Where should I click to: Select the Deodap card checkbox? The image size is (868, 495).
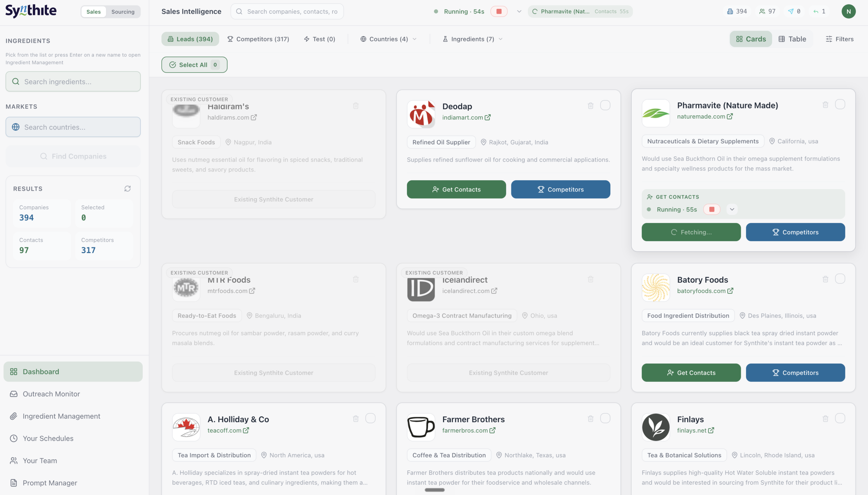click(x=605, y=105)
